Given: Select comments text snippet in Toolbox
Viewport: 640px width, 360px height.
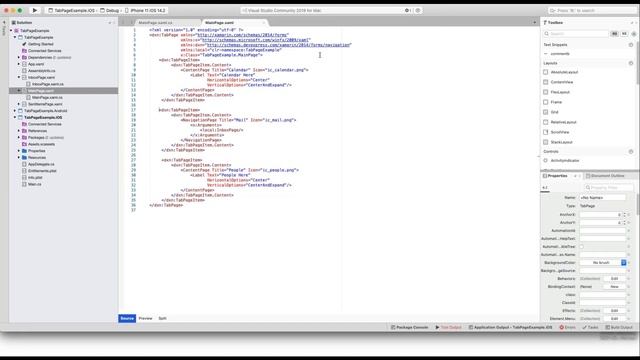Looking at the screenshot, I should (x=560, y=54).
